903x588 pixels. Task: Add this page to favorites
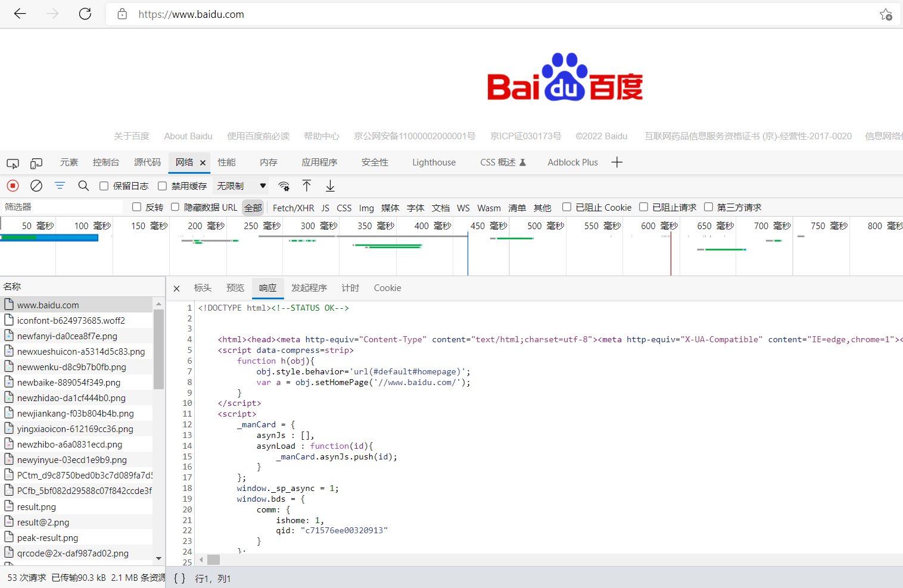pos(886,14)
